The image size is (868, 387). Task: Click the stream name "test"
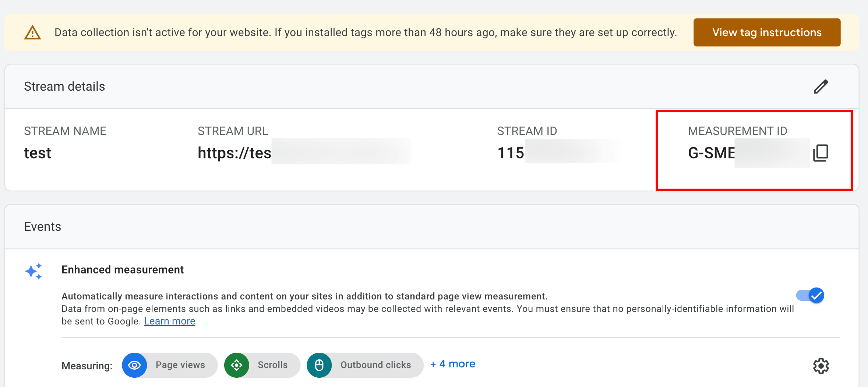point(38,153)
